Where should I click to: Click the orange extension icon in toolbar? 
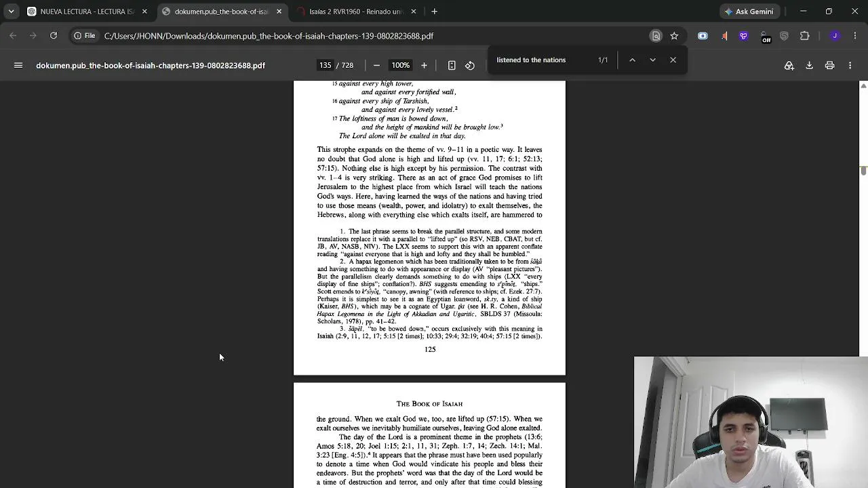tap(724, 36)
